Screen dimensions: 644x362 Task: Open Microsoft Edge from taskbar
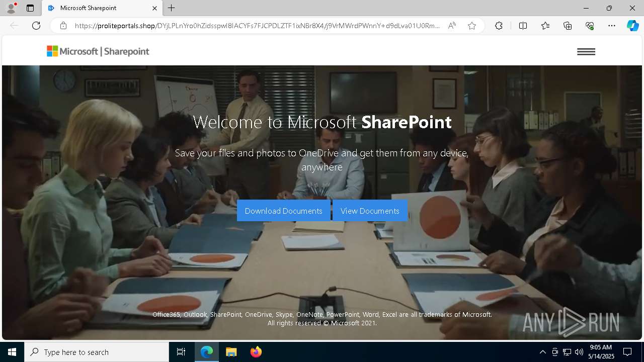coord(207,352)
